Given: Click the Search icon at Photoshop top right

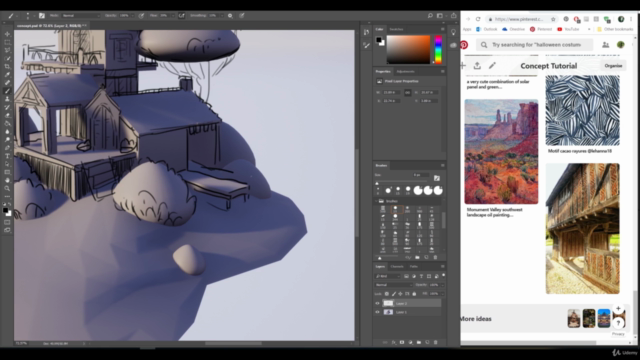Looking at the screenshot, I should pyautogui.click(x=430, y=16).
